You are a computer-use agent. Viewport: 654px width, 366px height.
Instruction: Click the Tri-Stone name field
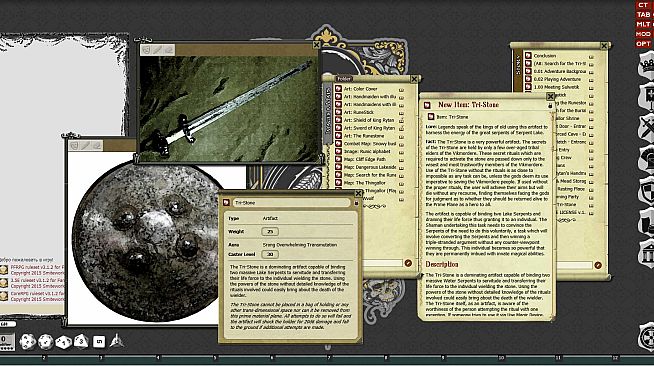(x=291, y=203)
